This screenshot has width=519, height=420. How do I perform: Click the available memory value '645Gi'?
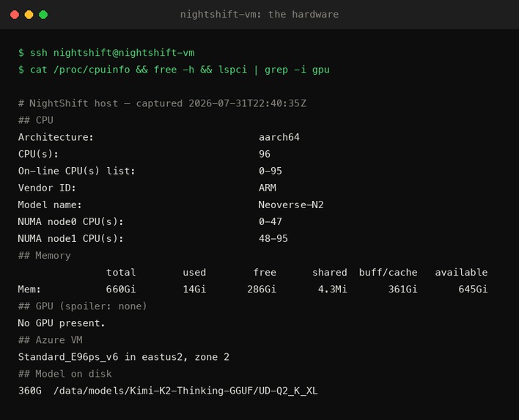pos(473,290)
